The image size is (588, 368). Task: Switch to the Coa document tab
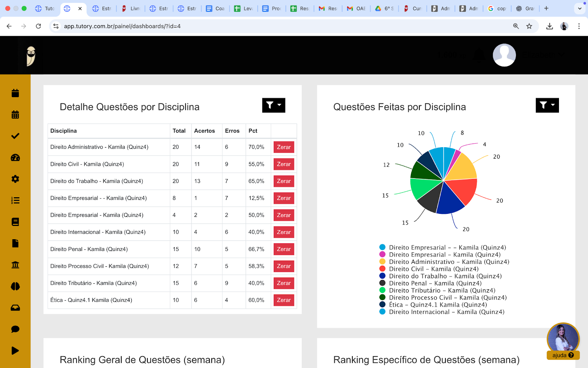click(x=215, y=8)
